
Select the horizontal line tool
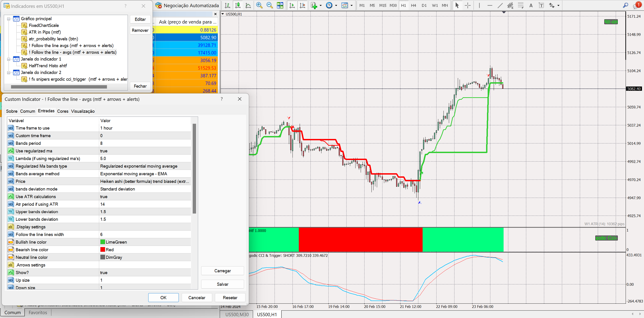tap(489, 5)
